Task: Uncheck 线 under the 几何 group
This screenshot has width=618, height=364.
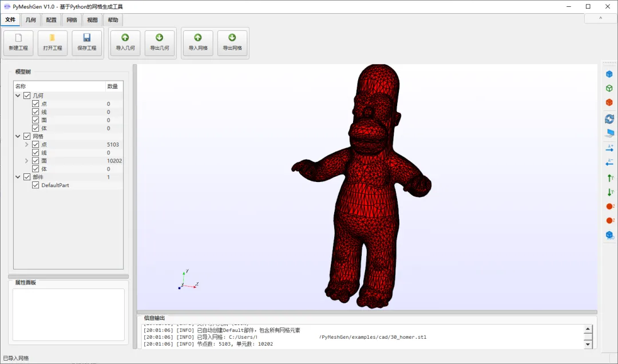Action: tap(35, 112)
